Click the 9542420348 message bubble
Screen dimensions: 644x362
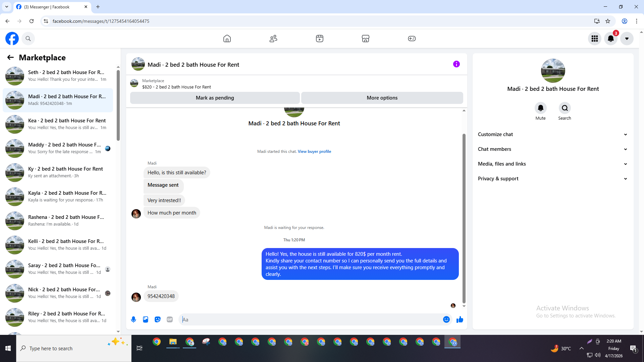(x=161, y=296)
